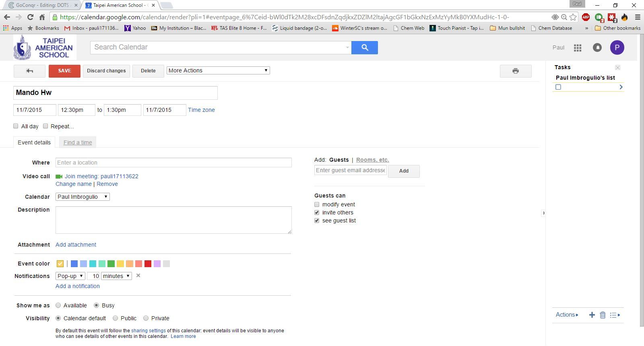
Task: Close the Tasks panel
Action: pyautogui.click(x=617, y=68)
